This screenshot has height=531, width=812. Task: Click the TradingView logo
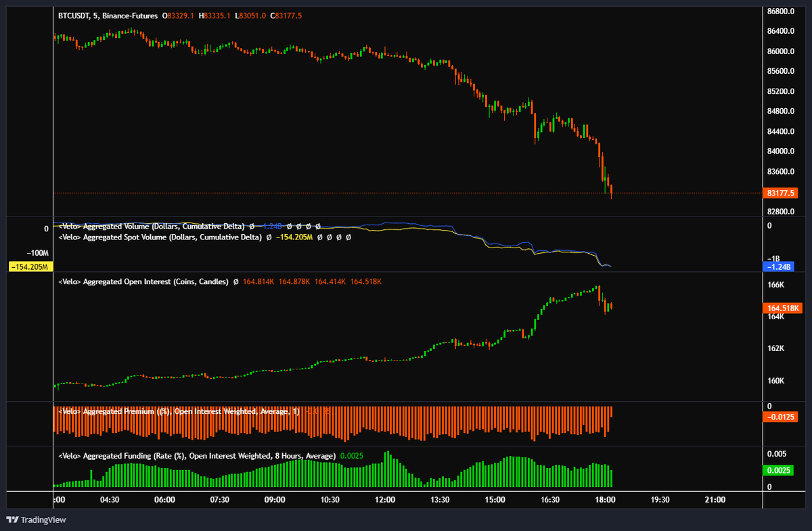click(35, 520)
